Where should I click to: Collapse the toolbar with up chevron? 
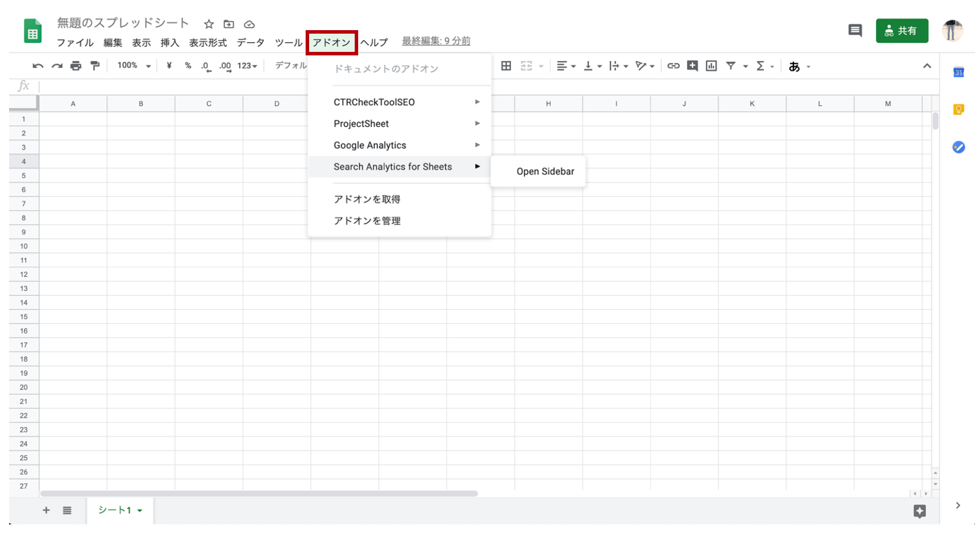927,66
